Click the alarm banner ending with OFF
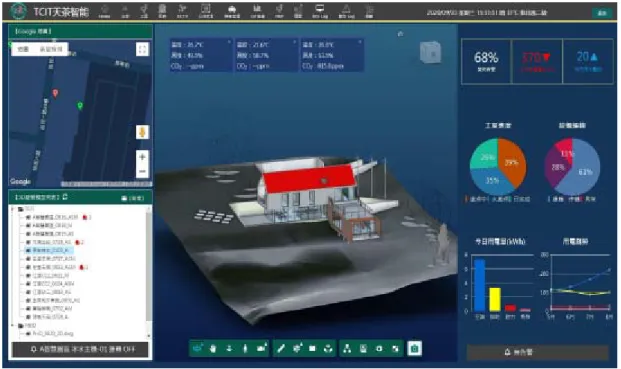 click(80, 350)
